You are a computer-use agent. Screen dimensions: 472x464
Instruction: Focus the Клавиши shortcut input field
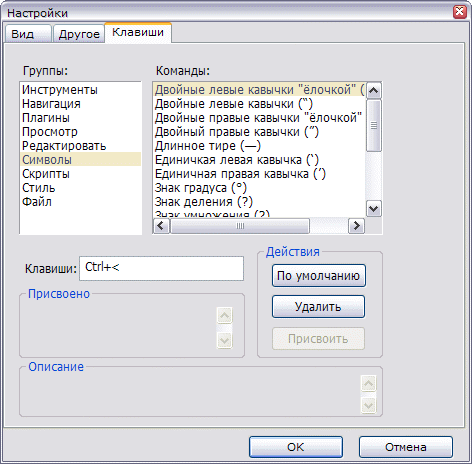[161, 268]
